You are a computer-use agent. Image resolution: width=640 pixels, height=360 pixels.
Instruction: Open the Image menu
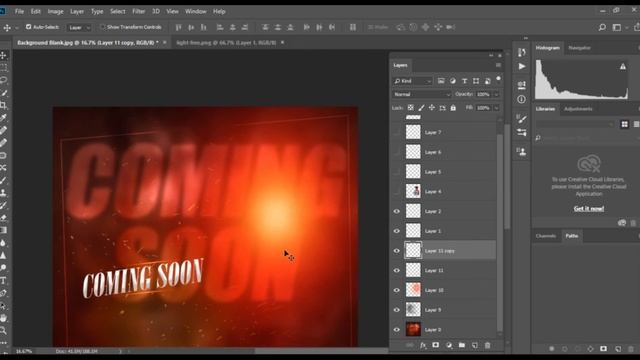click(x=56, y=11)
